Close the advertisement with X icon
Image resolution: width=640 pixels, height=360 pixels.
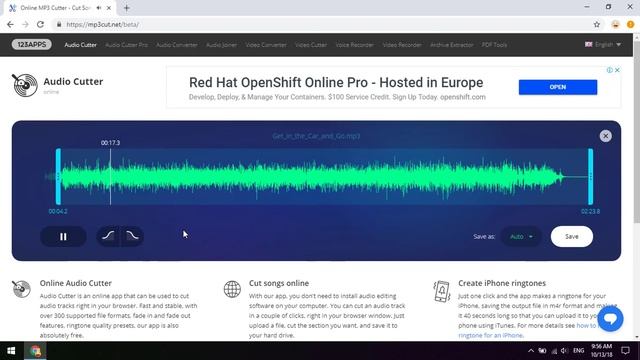point(617,70)
